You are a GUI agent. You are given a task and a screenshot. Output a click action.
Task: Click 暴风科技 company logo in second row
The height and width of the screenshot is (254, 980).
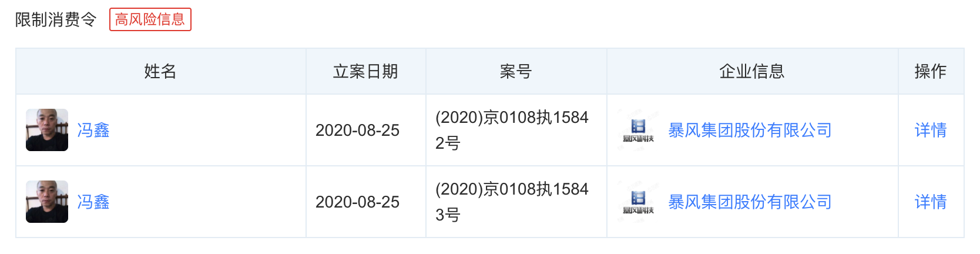pyautogui.click(x=638, y=202)
